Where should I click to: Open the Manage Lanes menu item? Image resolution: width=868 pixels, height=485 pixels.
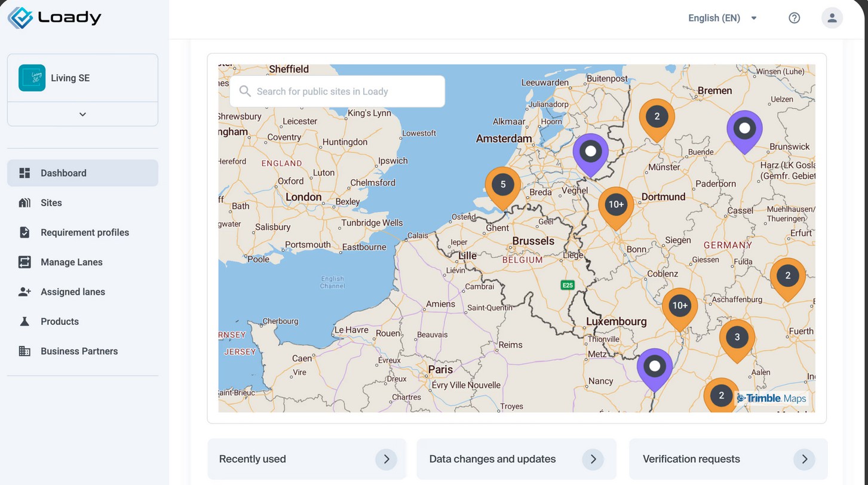(x=71, y=262)
